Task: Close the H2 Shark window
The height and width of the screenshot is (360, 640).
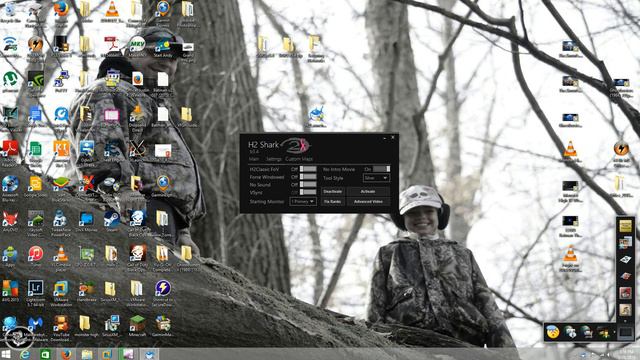Action: pyautogui.click(x=393, y=138)
